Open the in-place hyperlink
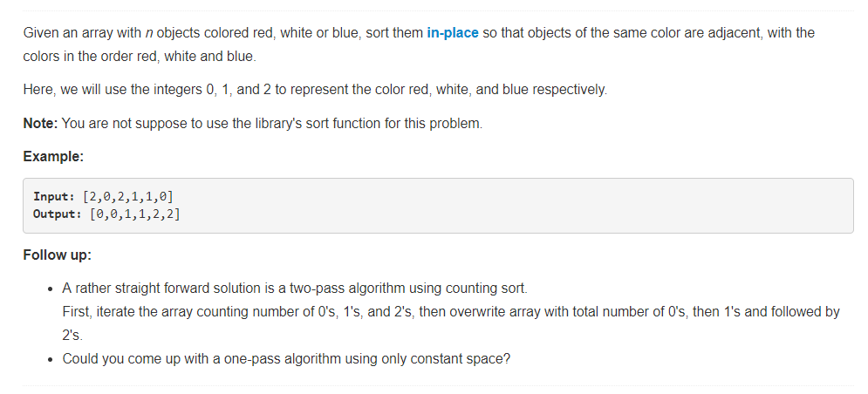The height and width of the screenshot is (394, 868). tap(452, 33)
